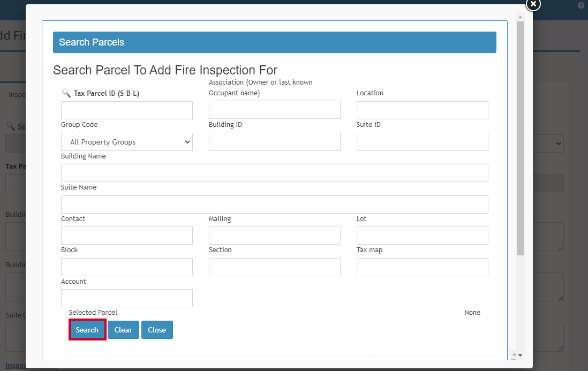The height and width of the screenshot is (371, 588).
Task: Click the scrollbar up arrow in modal
Action: (520, 17)
